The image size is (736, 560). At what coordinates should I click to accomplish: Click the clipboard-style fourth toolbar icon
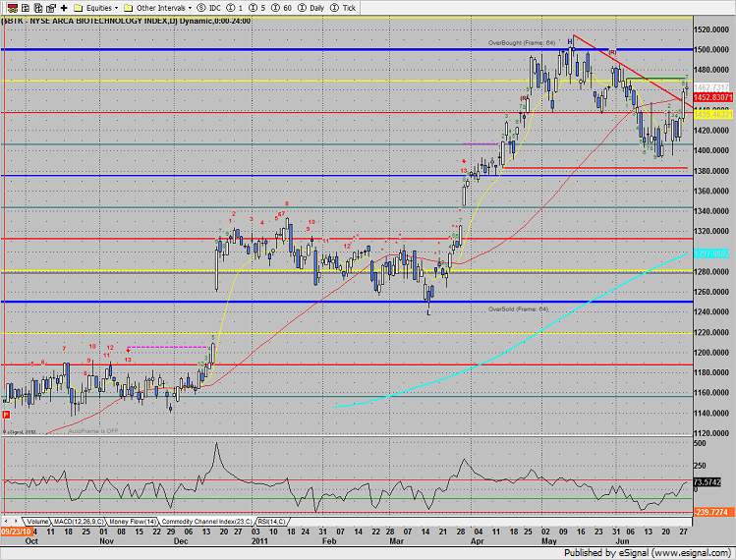[51, 8]
